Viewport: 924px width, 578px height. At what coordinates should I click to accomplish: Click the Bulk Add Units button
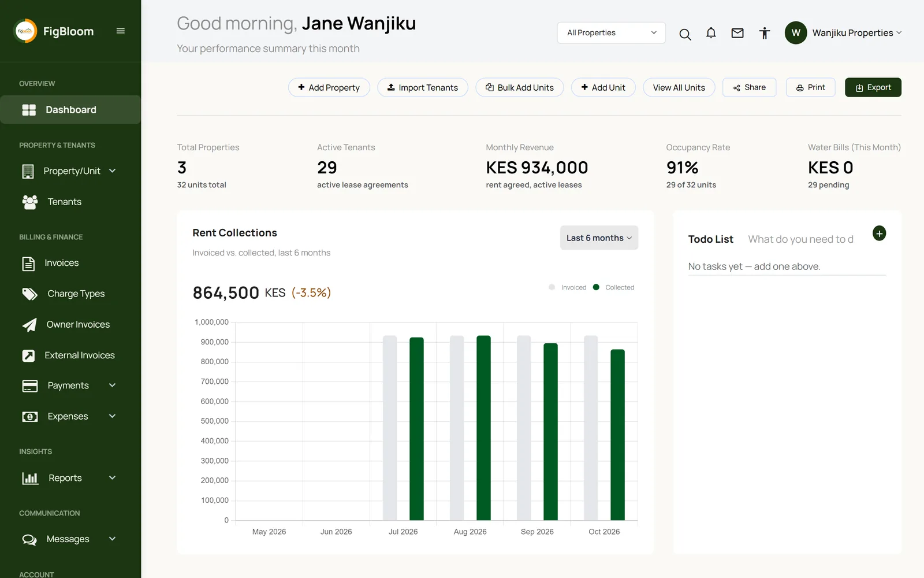(x=520, y=87)
